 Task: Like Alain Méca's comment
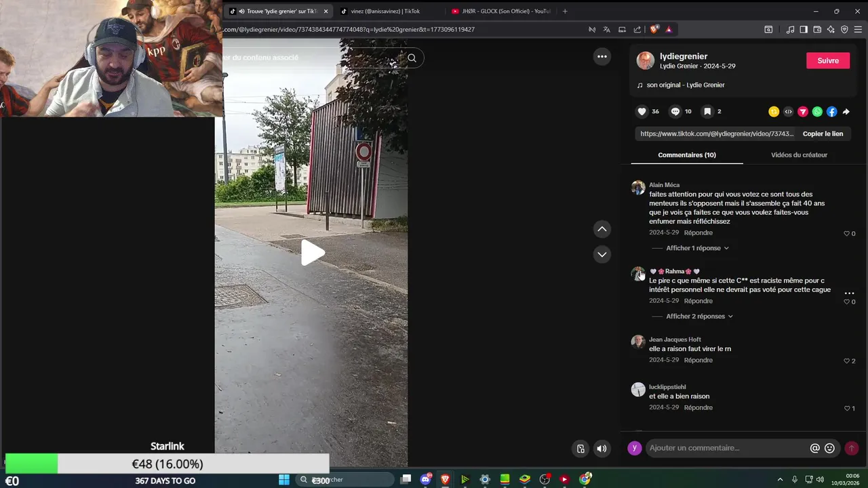(846, 234)
